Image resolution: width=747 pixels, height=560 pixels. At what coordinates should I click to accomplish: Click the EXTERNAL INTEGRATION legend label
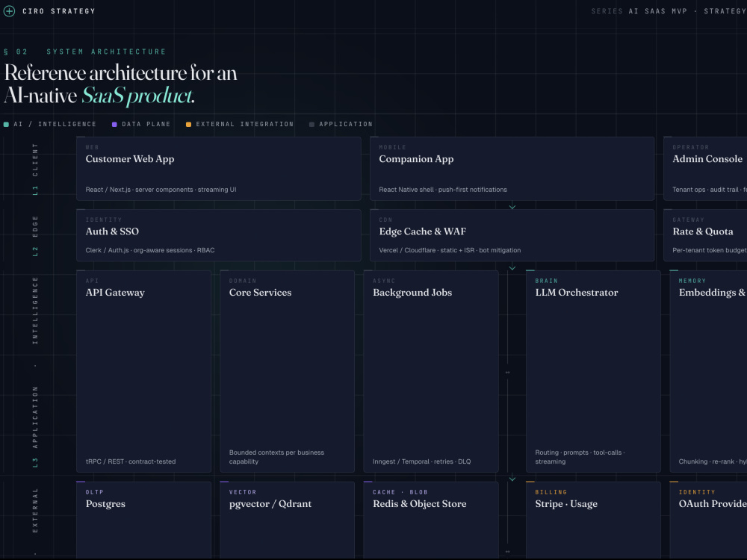pyautogui.click(x=245, y=124)
